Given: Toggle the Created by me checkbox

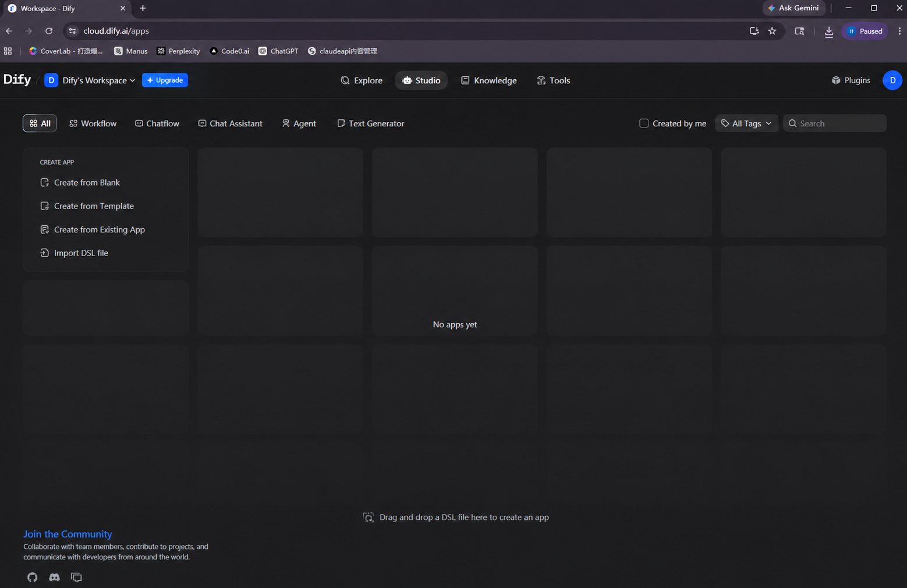Looking at the screenshot, I should pos(644,123).
